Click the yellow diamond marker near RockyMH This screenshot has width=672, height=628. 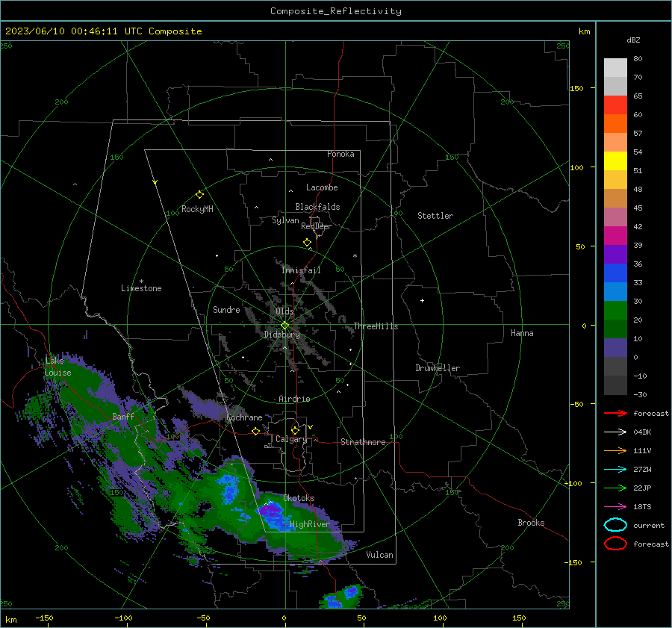(x=199, y=195)
